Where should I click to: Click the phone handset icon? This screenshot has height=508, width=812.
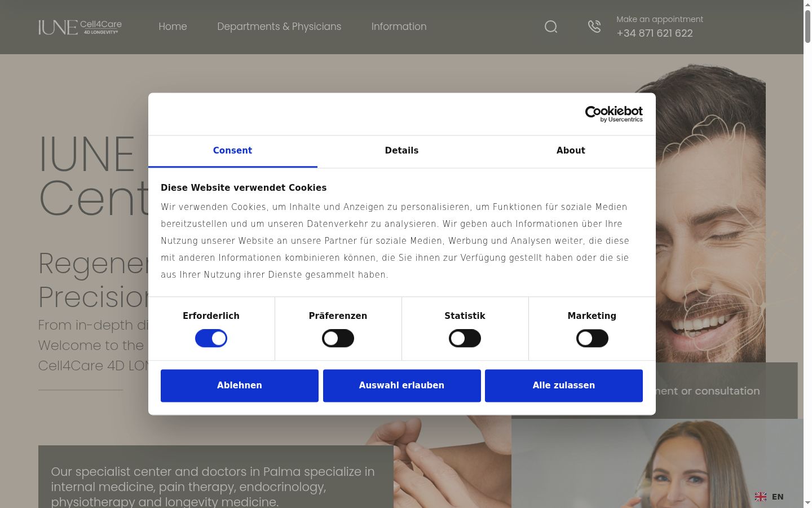(x=594, y=27)
